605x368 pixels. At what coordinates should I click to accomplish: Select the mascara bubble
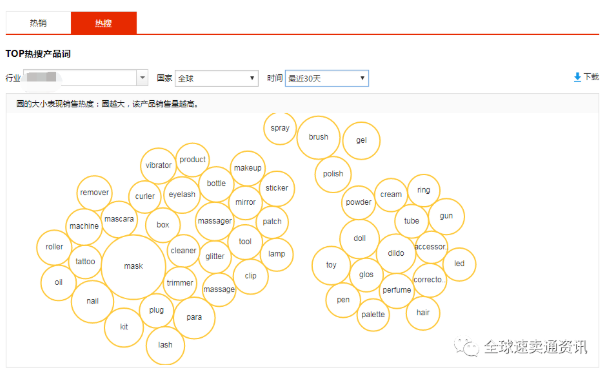click(119, 219)
